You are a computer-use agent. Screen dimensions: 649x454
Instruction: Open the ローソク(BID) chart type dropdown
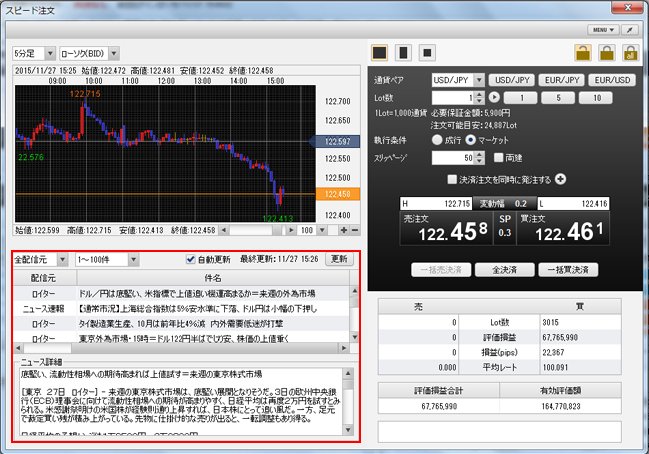pos(90,52)
